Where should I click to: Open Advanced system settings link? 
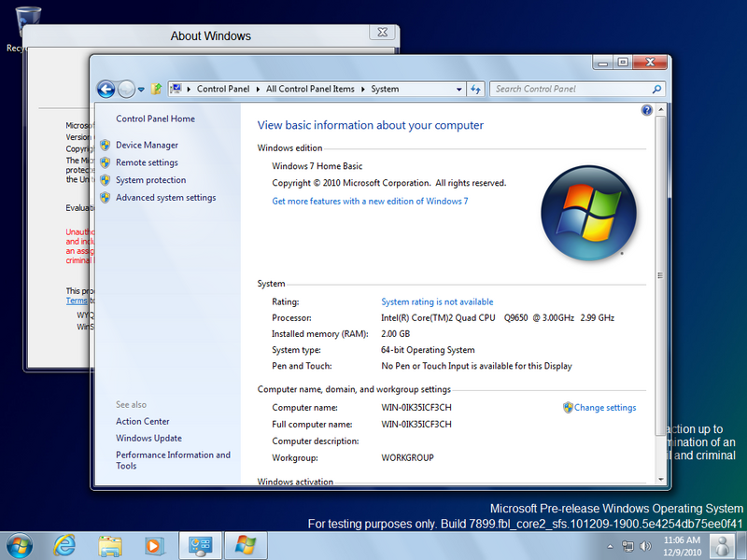coord(165,198)
